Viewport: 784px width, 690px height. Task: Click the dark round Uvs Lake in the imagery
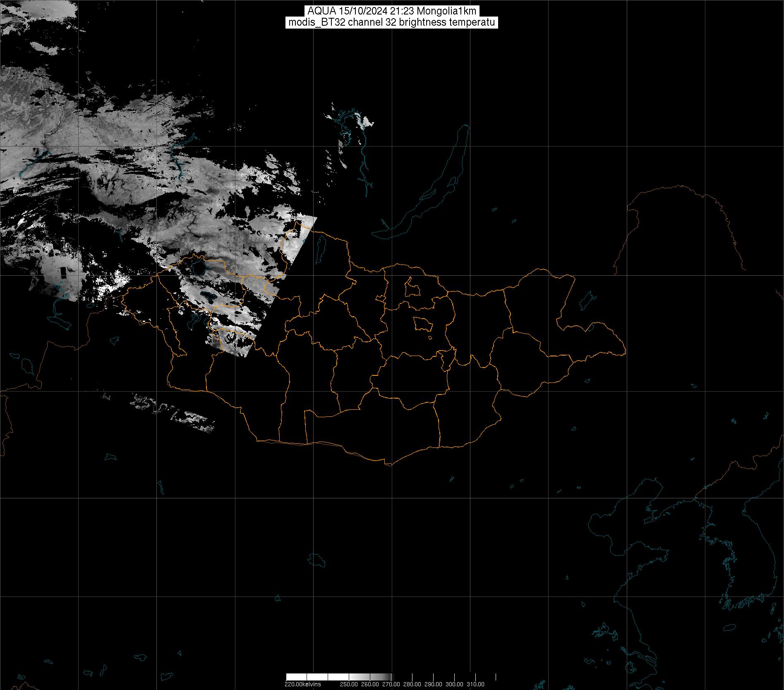point(199,268)
